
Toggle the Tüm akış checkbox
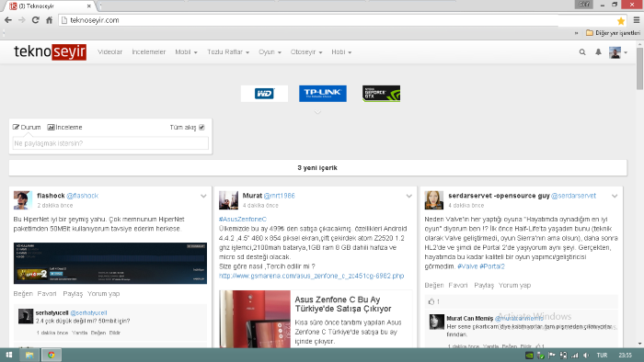point(201,127)
